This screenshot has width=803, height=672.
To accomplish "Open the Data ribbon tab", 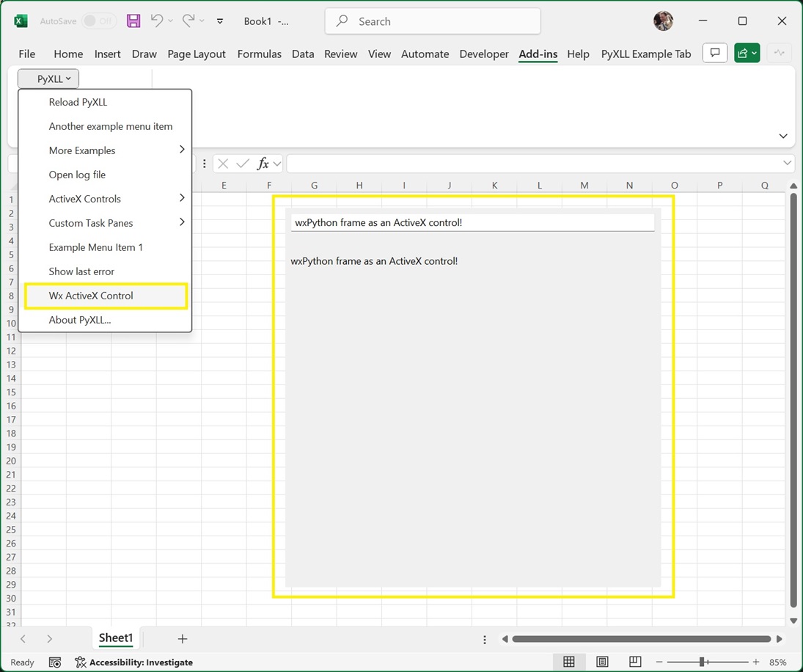I will (x=303, y=54).
